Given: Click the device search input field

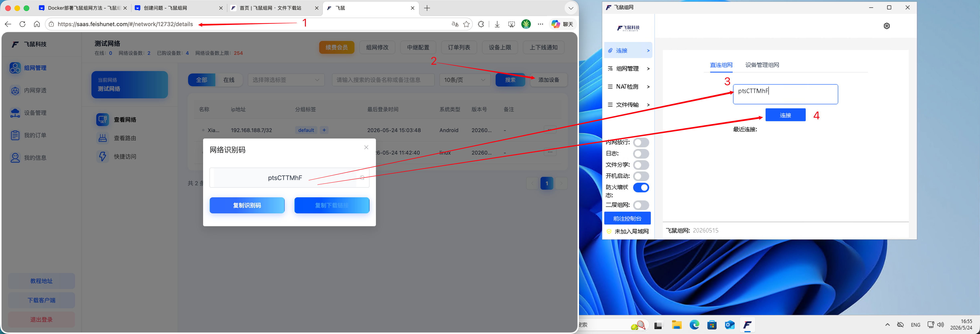Looking at the screenshot, I should (x=383, y=80).
